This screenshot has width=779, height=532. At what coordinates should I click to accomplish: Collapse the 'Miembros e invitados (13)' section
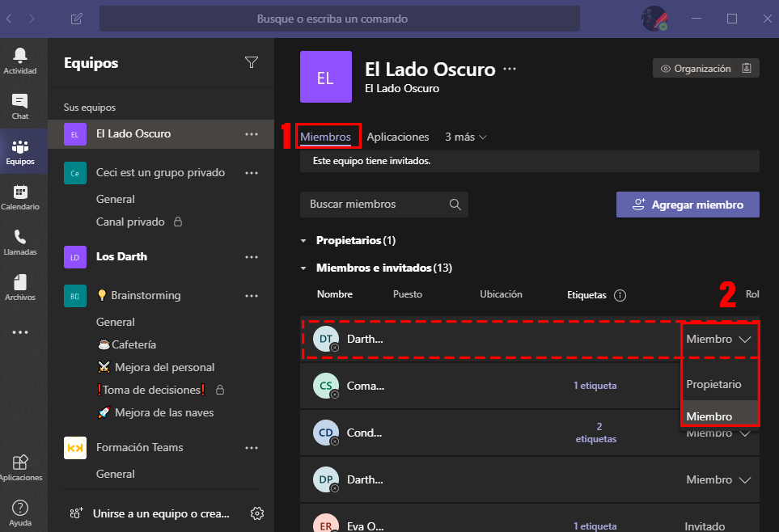click(x=305, y=267)
